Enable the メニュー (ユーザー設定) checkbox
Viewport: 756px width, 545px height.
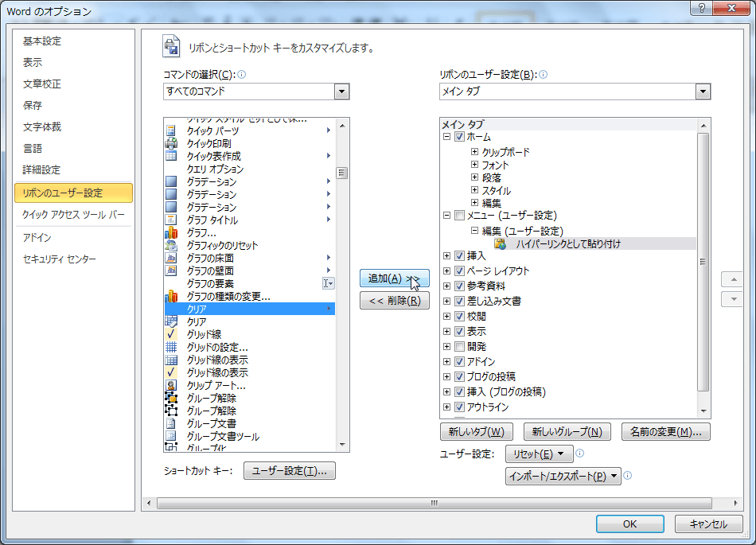[x=459, y=215]
